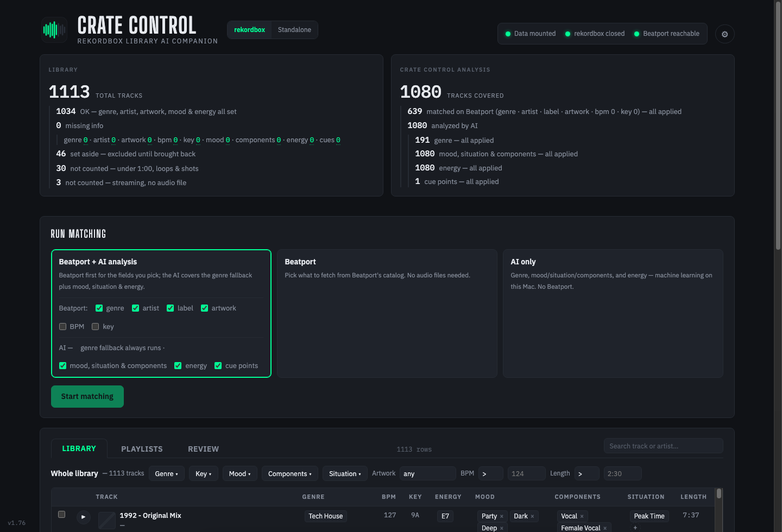Uncheck Beatport artist checkbox
This screenshot has height=532, width=782.
(x=135, y=308)
